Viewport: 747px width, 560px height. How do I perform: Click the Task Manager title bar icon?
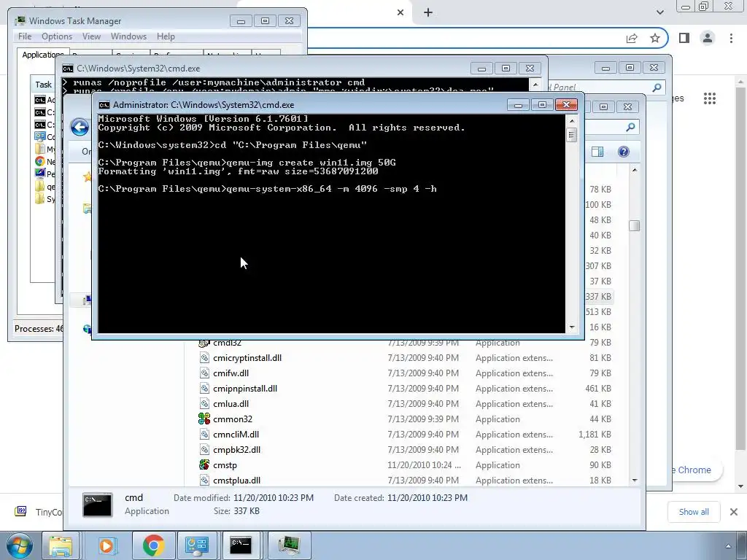click(20, 20)
